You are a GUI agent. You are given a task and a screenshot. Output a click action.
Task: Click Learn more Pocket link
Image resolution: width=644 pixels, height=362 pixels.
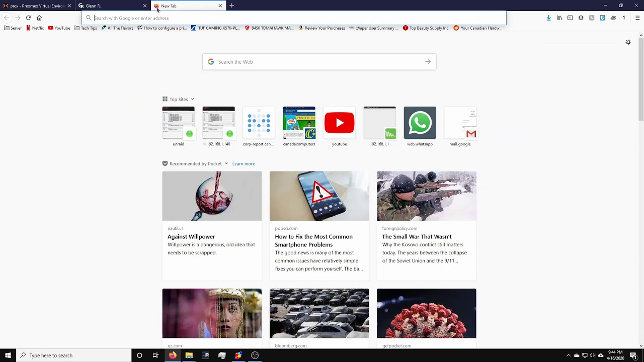click(244, 164)
